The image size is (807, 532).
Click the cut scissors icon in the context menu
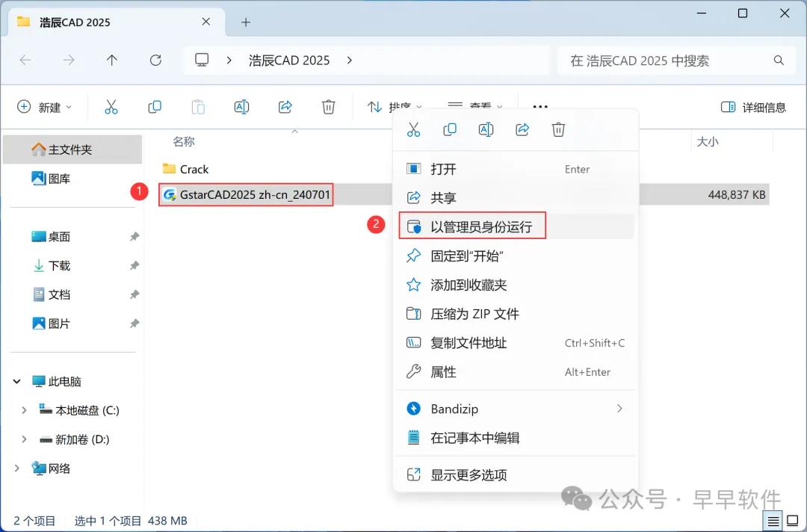point(413,130)
